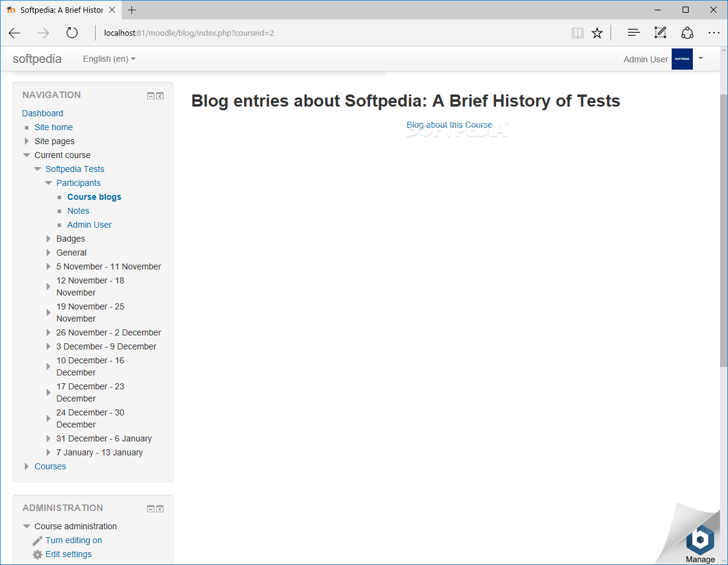Select the 19 November - 25 November section

point(90,312)
